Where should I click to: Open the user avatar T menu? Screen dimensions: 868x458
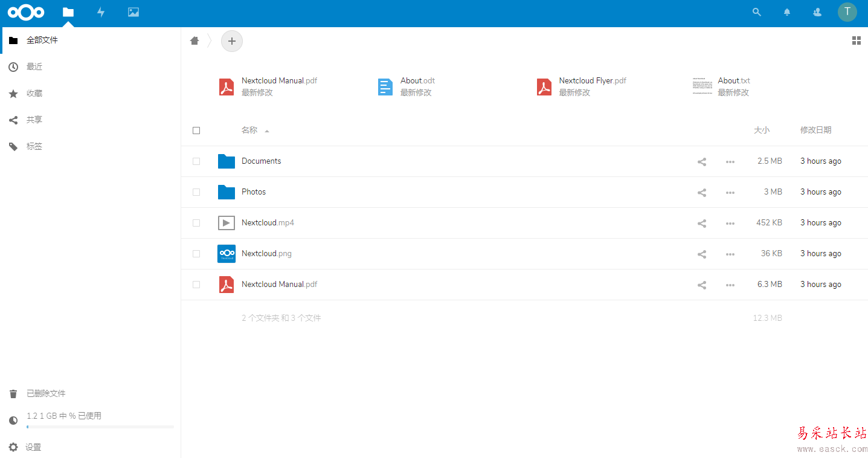847,12
